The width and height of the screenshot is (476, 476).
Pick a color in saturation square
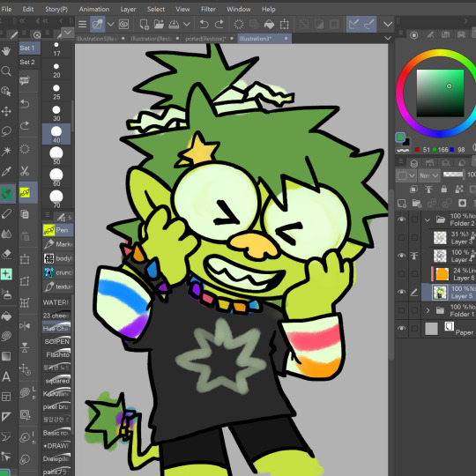[440, 93]
